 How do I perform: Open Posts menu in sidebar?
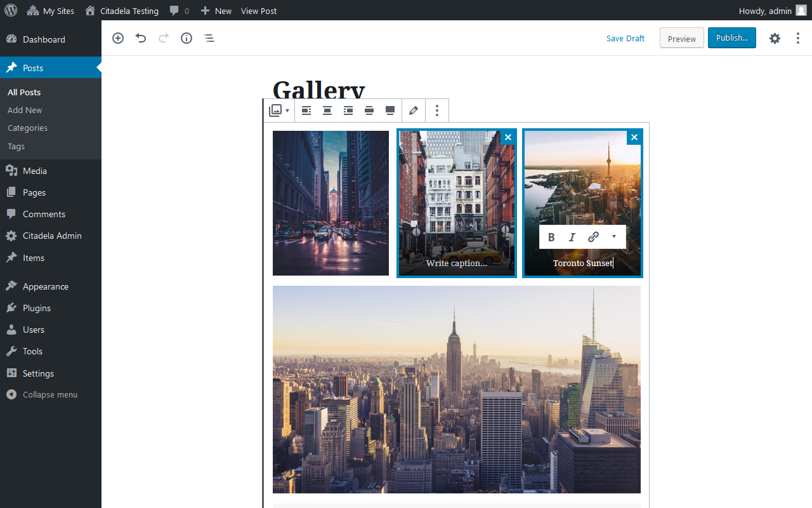[51, 68]
